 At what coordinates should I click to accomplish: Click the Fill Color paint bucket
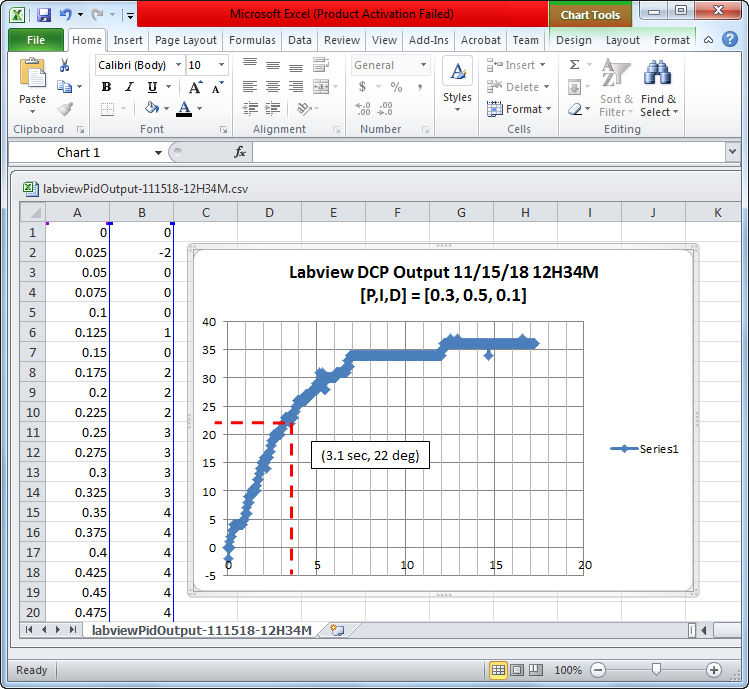coord(152,108)
